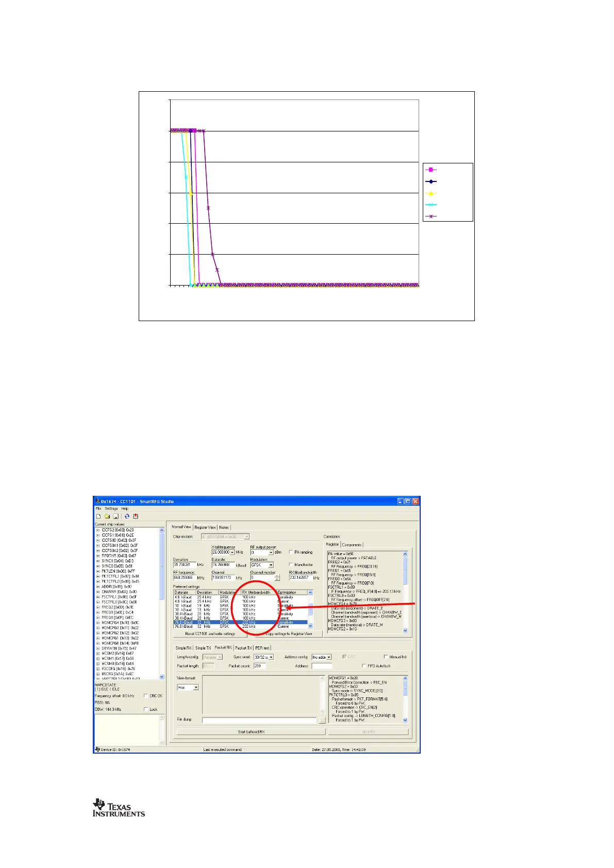Open the View format Hex dropdown
The height and width of the screenshot is (868, 614).
pos(195,687)
